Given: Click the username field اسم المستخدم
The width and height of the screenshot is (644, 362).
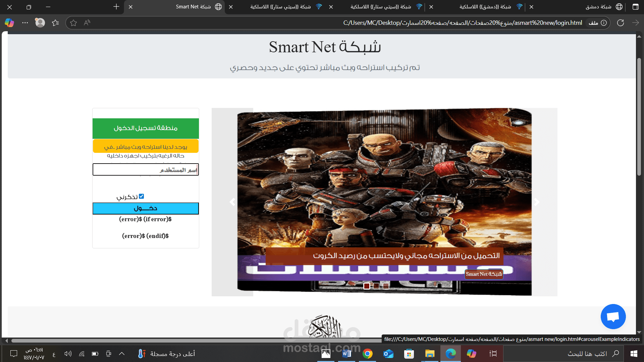Looking at the screenshot, I should [x=146, y=170].
